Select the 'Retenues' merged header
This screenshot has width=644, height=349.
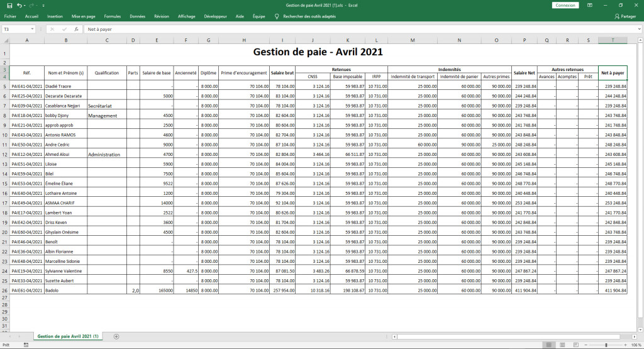click(341, 69)
